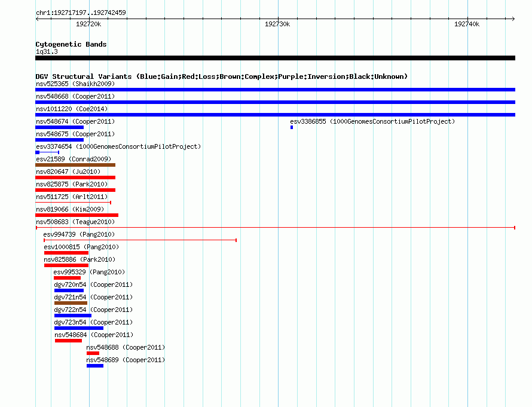Viewport: 532px width, 407px height.
Task: Select the thin red esv994739 span line
Action: (140, 240)
